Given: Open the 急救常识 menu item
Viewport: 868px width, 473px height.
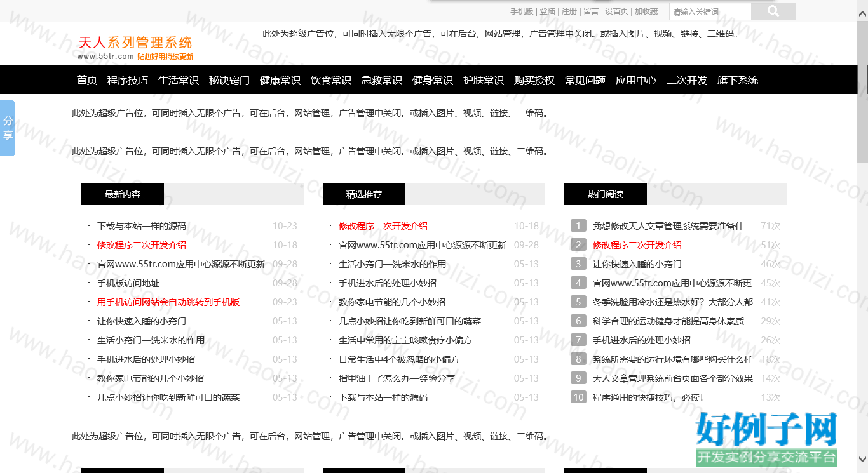Looking at the screenshot, I should tap(382, 80).
